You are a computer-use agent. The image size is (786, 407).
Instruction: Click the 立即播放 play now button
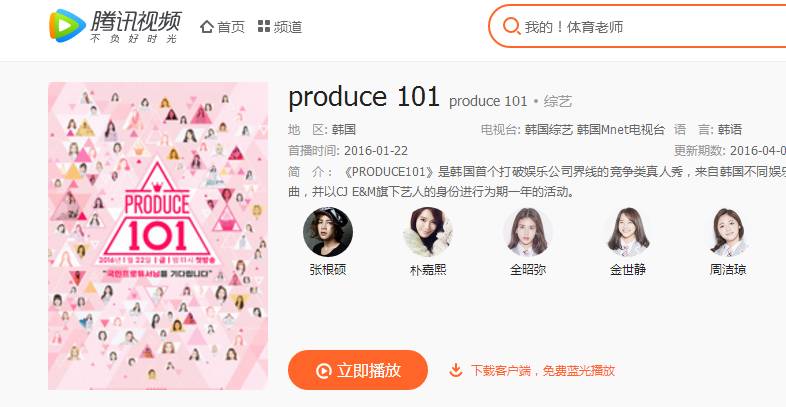coord(357,370)
